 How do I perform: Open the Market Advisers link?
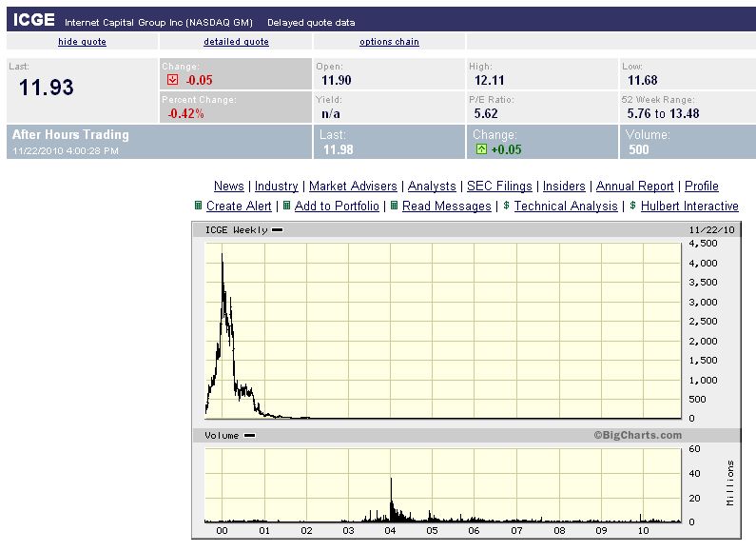[353, 186]
